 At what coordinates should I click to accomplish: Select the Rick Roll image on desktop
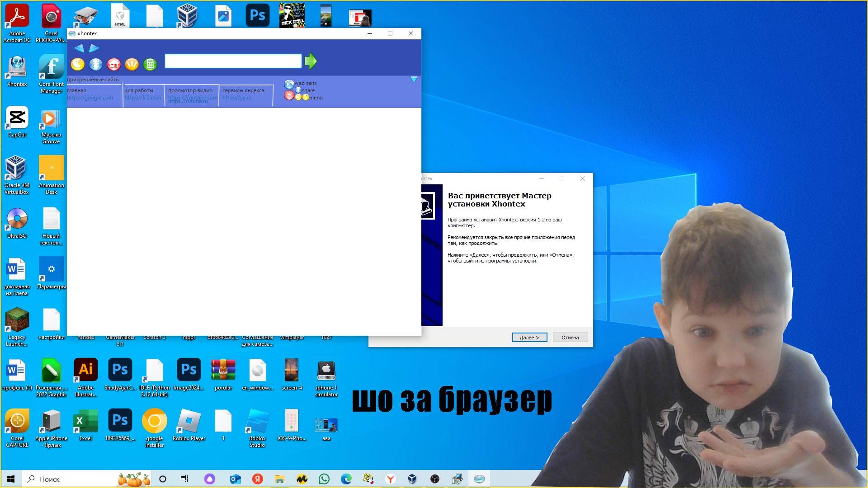(292, 15)
